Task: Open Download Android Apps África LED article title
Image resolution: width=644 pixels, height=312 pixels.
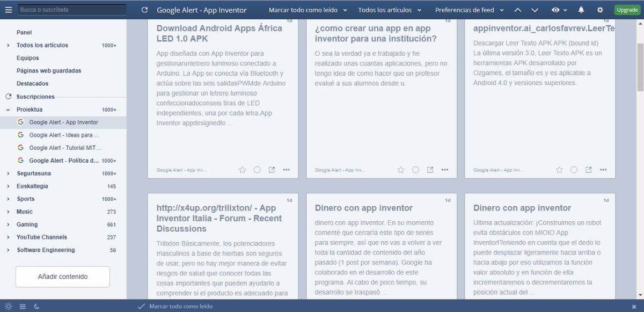Action: pyautogui.click(x=219, y=33)
